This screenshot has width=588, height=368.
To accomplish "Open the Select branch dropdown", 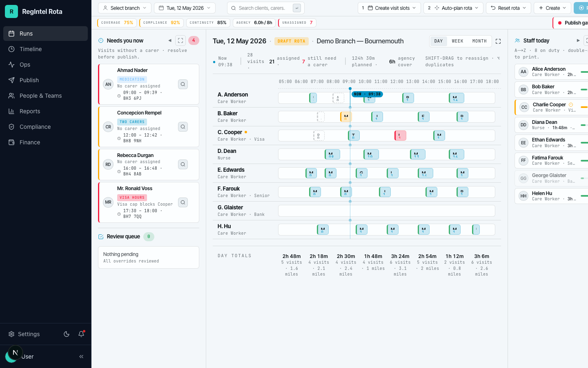I will (x=125, y=8).
